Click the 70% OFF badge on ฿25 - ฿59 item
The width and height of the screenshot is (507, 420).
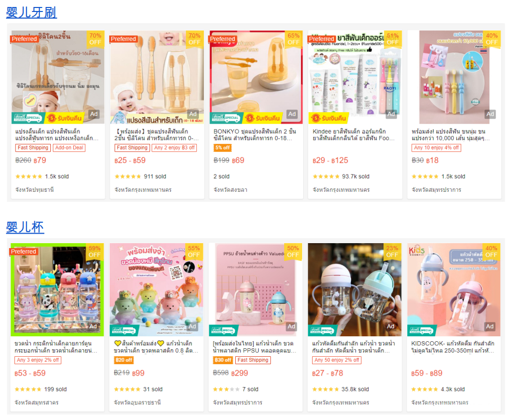[x=194, y=39]
